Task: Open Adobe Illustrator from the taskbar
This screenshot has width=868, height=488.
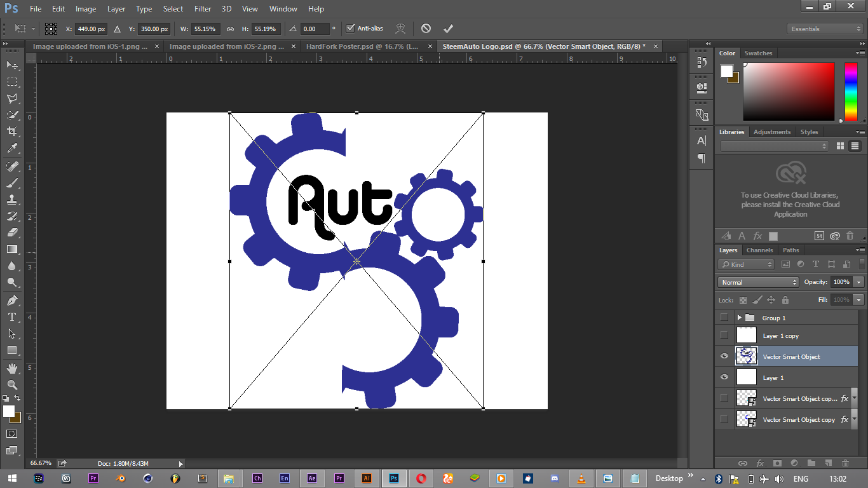Action: (367, 478)
